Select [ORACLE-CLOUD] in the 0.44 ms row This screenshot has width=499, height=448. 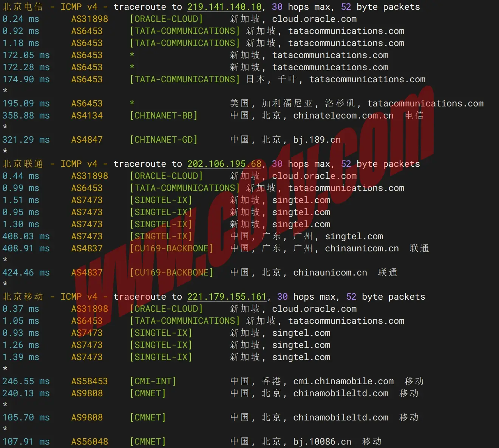click(x=166, y=176)
